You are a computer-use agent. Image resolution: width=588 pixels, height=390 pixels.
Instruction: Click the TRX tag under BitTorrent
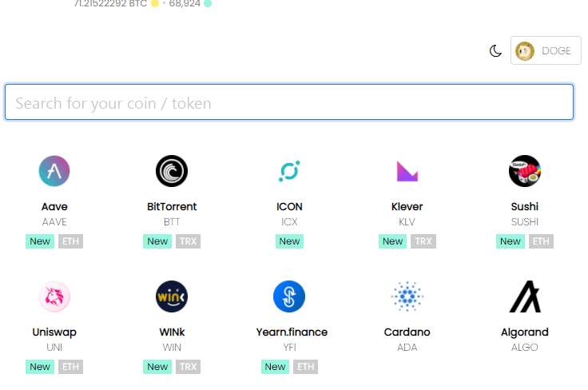189,241
